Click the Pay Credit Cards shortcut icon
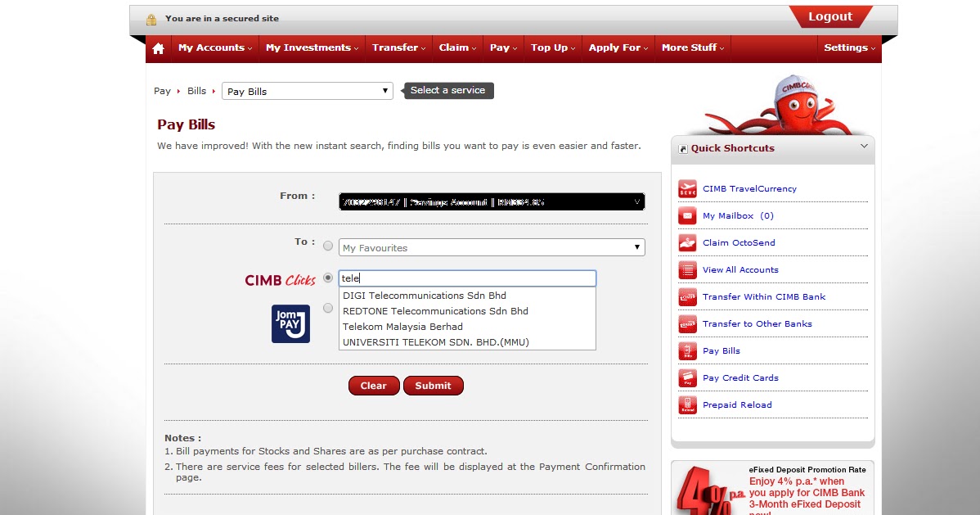This screenshot has width=980, height=515. point(687,378)
